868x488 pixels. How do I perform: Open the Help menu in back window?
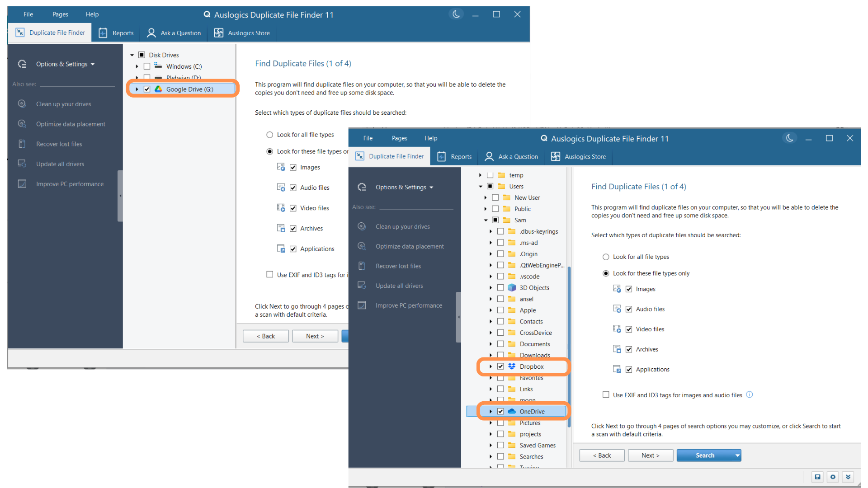(x=92, y=14)
